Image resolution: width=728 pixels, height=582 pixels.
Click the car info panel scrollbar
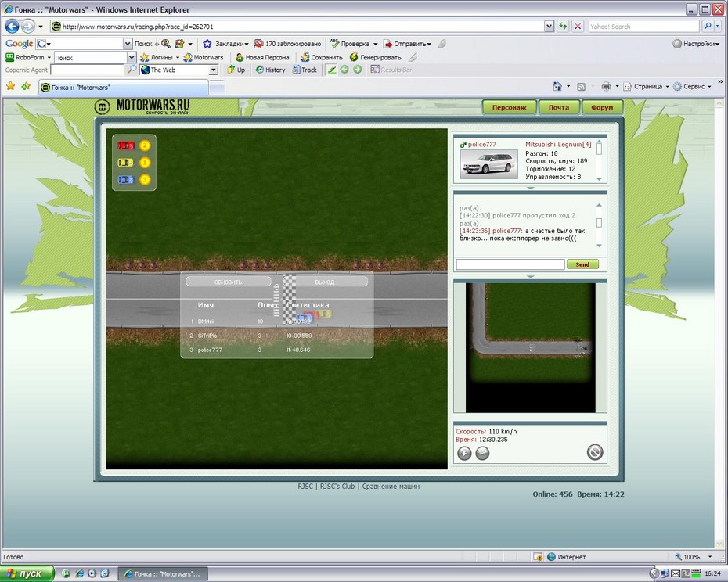[x=599, y=160]
